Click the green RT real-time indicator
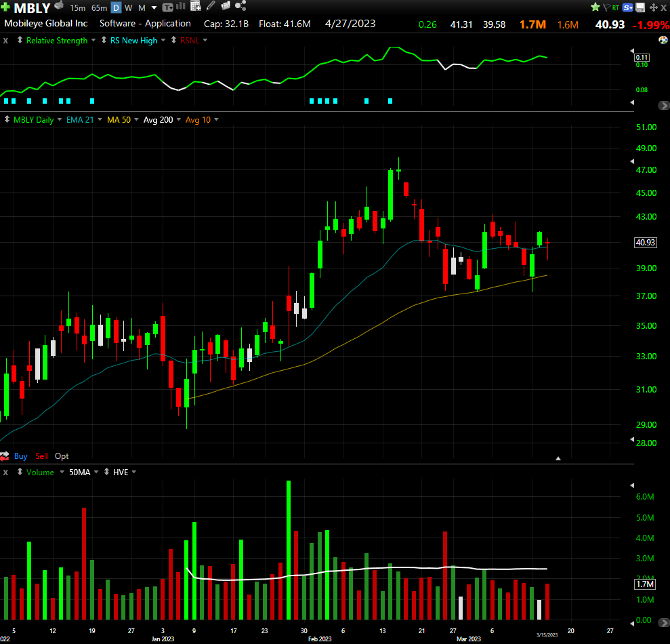 [615, 7]
